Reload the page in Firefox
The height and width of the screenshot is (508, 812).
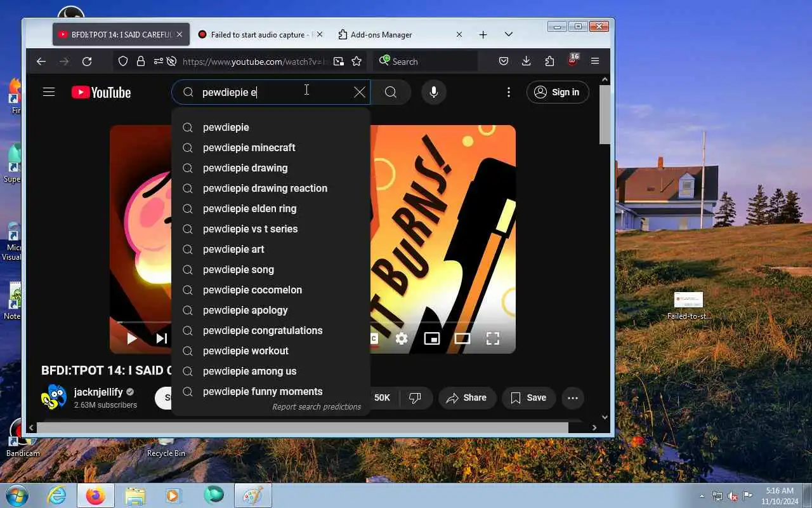87,62
